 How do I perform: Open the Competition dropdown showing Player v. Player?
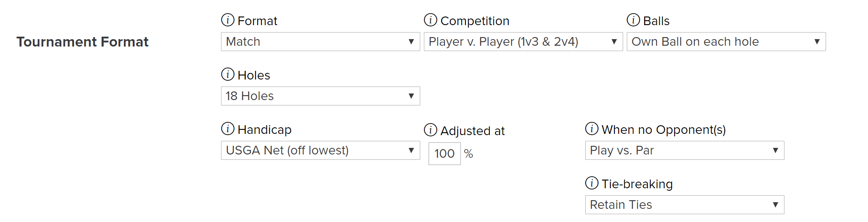(x=523, y=42)
